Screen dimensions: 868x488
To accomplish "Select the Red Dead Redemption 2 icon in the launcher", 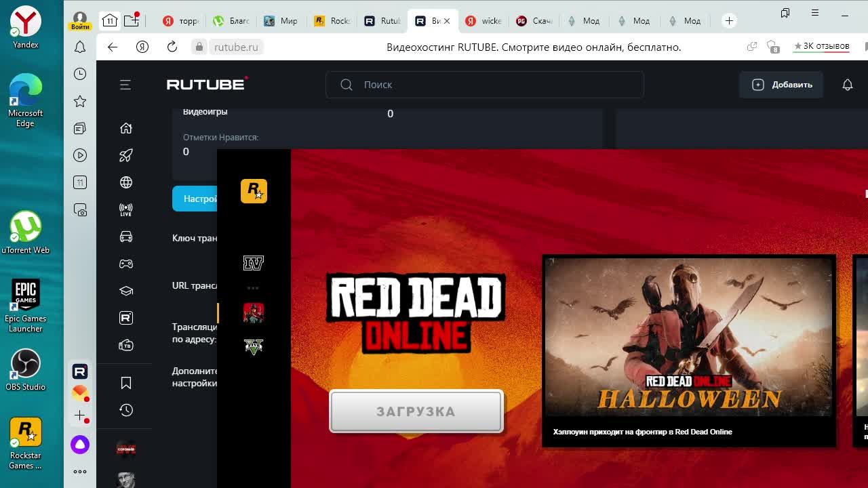I will point(254,312).
